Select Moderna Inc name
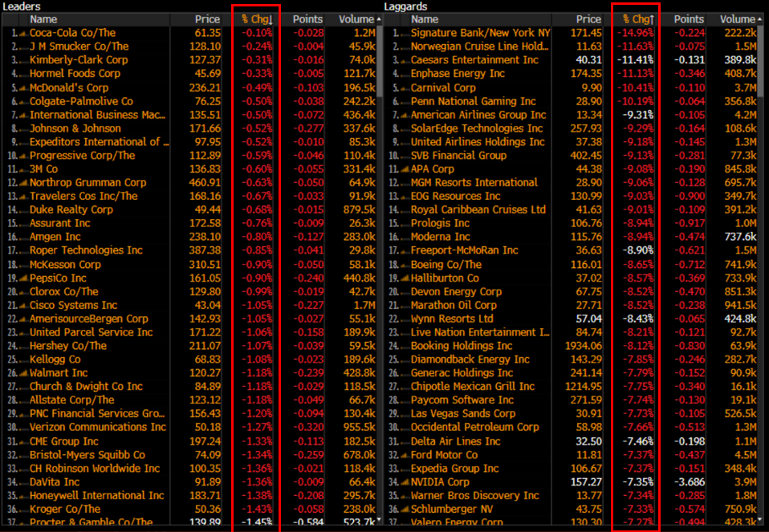The height and width of the screenshot is (532, 769). click(441, 237)
